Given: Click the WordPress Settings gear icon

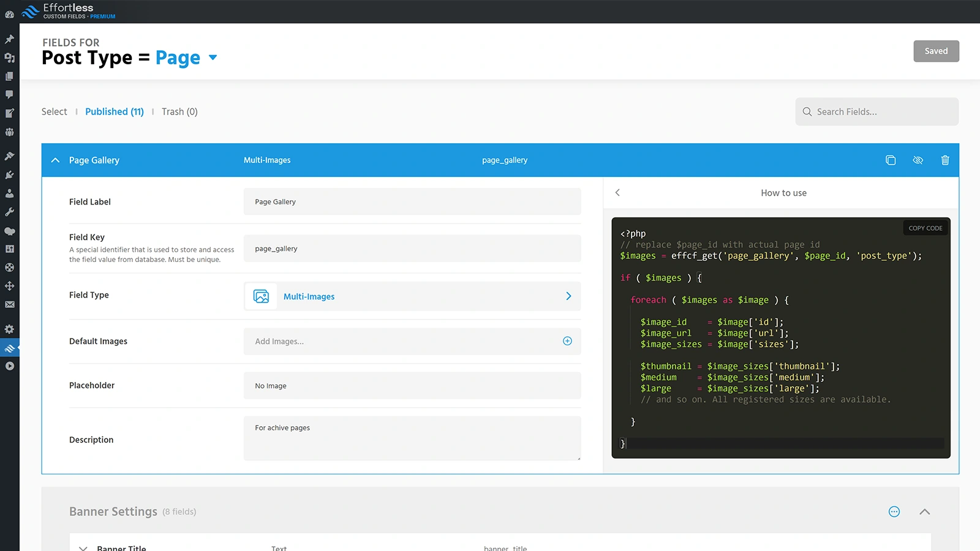Looking at the screenshot, I should pyautogui.click(x=10, y=329).
